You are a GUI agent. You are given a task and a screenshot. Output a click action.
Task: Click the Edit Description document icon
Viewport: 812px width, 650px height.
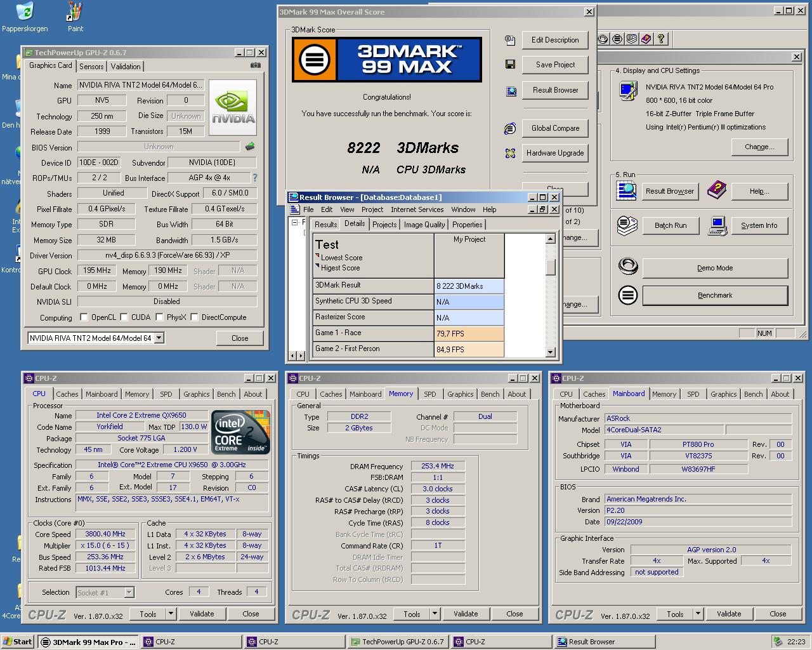pyautogui.click(x=509, y=40)
